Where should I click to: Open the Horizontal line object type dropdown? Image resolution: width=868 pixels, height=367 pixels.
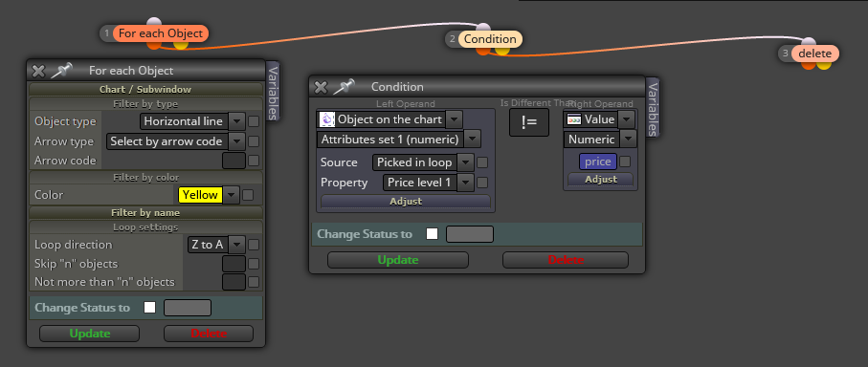point(237,121)
